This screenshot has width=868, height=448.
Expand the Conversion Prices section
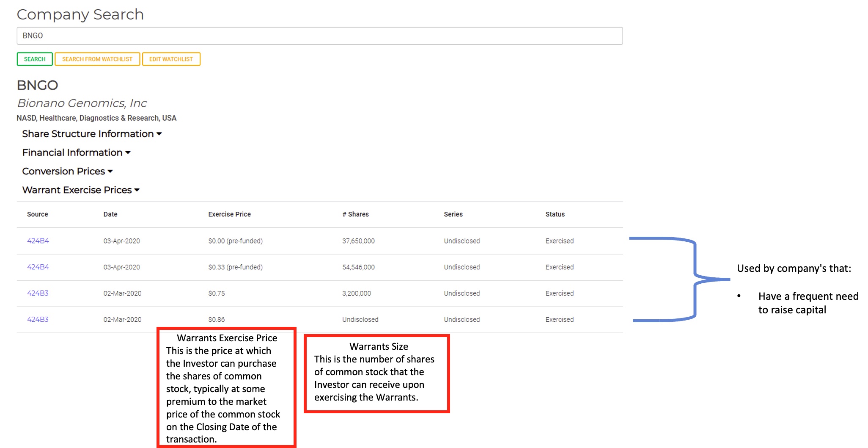point(67,171)
